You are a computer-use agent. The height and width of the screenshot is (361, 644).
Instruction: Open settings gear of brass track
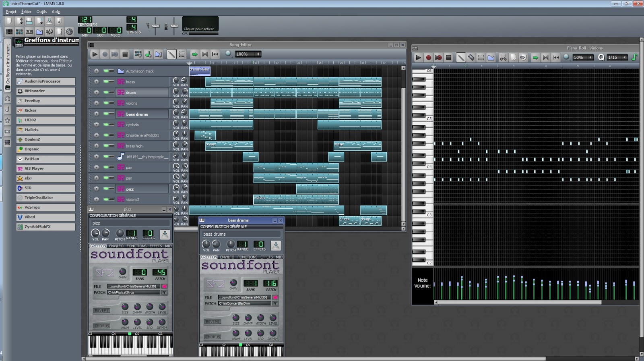point(97,82)
